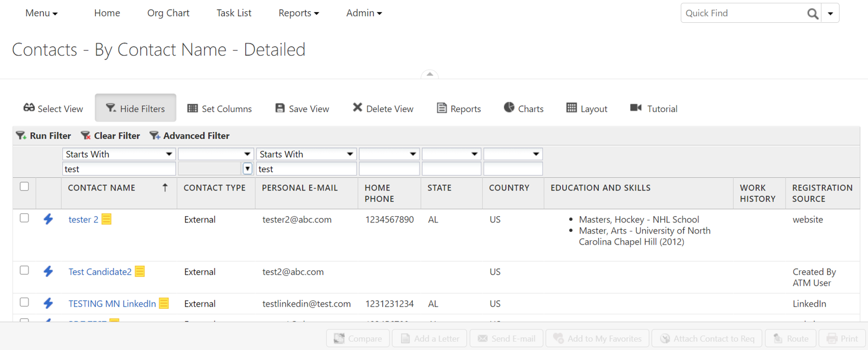The height and width of the screenshot is (350, 868).
Task: Open Contact Type value dropdown arrow
Action: (x=247, y=168)
